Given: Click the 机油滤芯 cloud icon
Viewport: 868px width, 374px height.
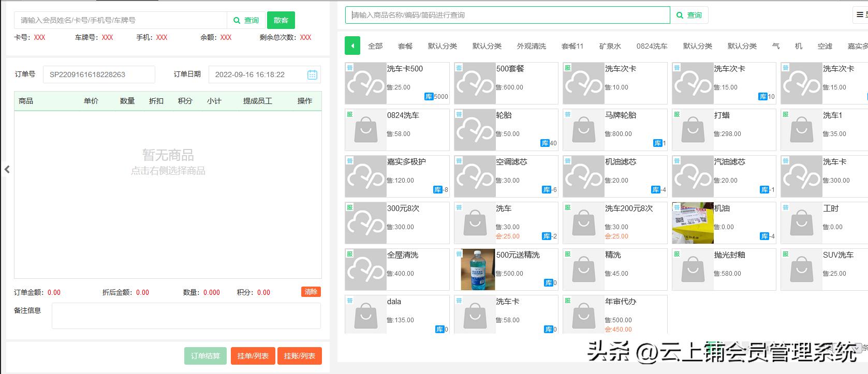Looking at the screenshot, I should [x=584, y=176].
